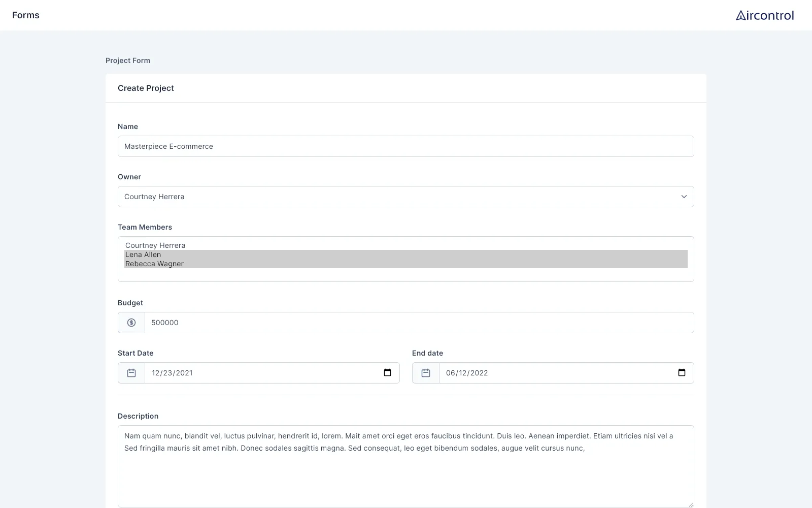Open the Owner select showing Courtney Herrera
Screen dimensions: 812x508
[x=406, y=197]
